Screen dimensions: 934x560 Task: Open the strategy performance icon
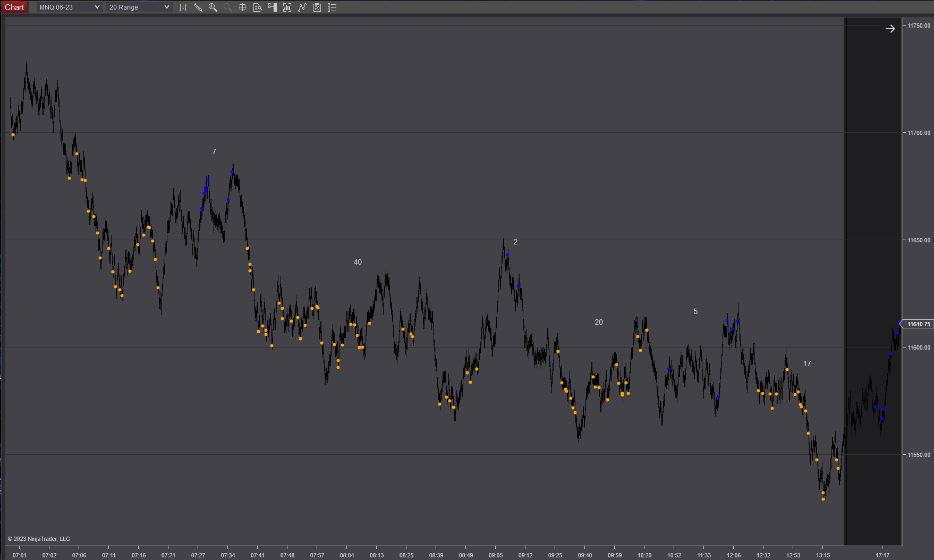coord(317,7)
